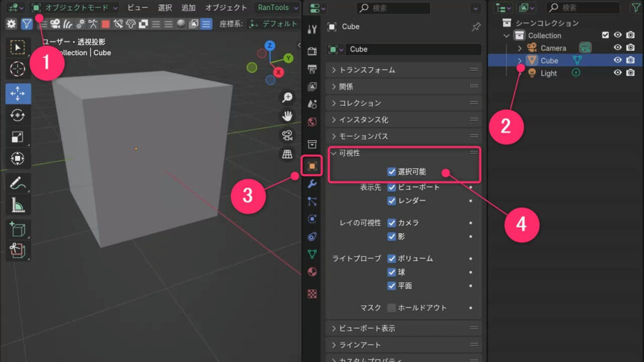The height and width of the screenshot is (362, 644).
Task: Select the Select Box tool
Action: [18, 48]
